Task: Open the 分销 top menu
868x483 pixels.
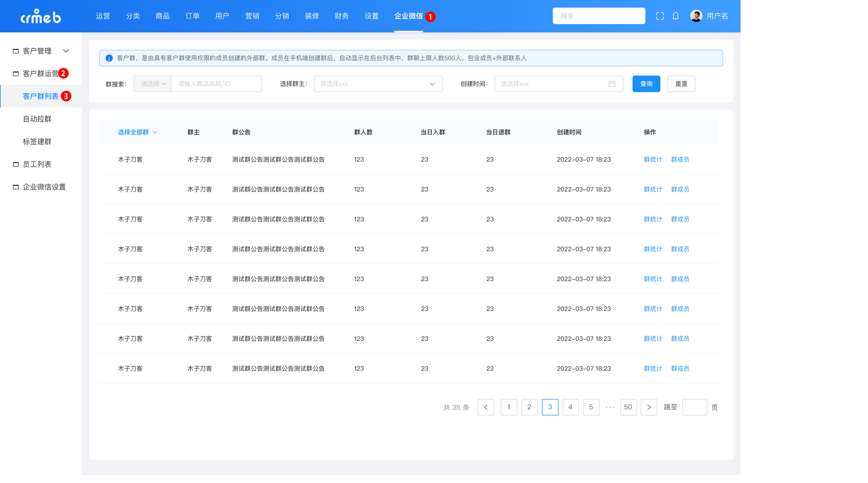Action: [x=282, y=16]
